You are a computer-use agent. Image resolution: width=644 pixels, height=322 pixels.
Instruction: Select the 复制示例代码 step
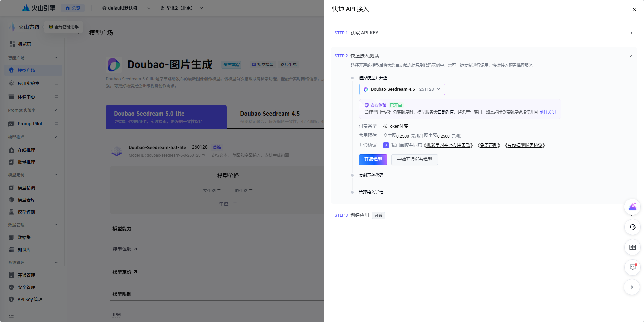point(371,175)
